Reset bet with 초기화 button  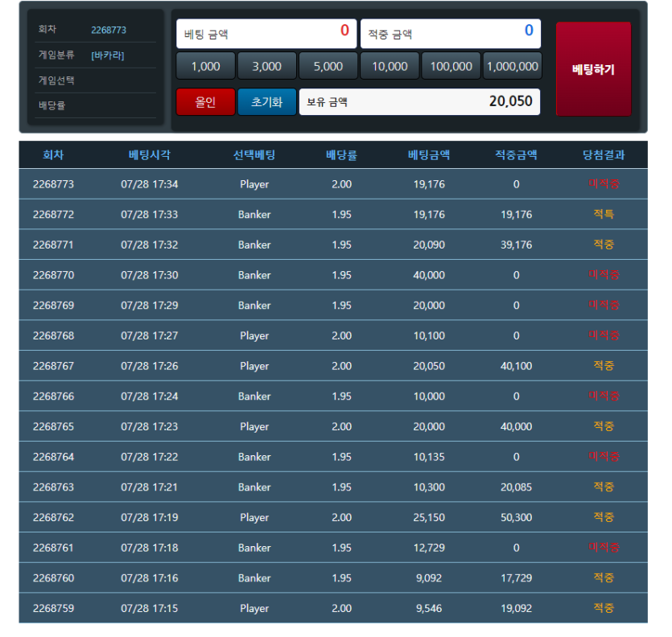(267, 102)
